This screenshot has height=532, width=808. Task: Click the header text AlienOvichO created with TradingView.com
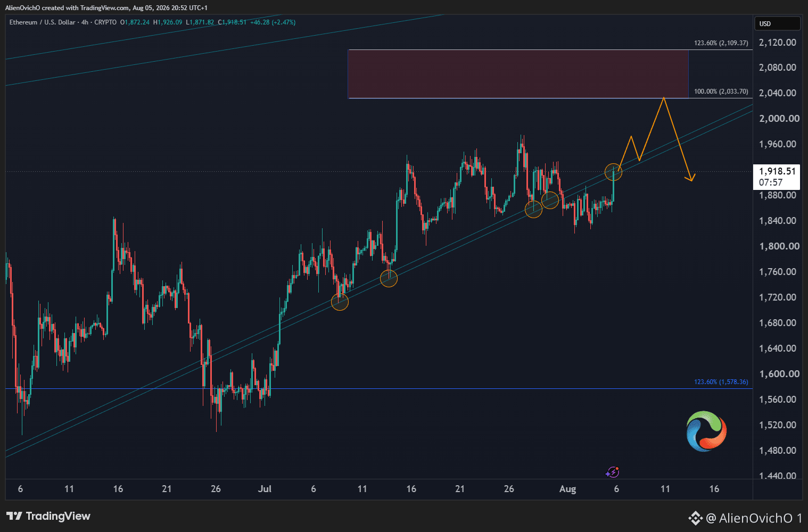coord(68,8)
